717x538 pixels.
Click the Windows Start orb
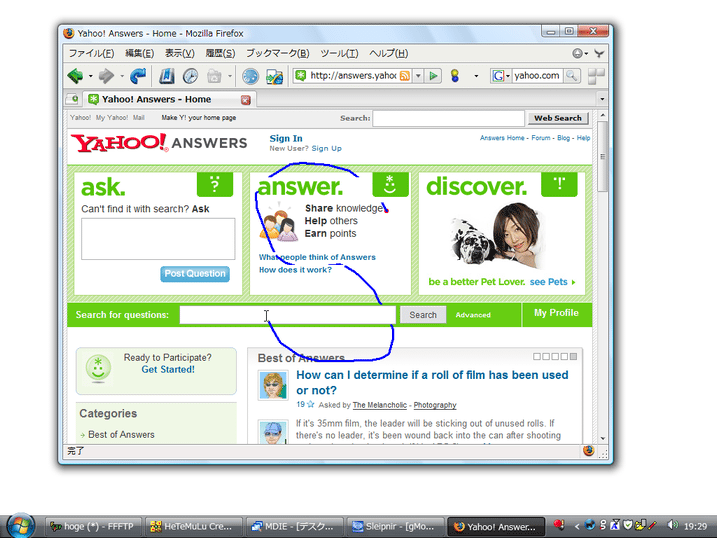click(20, 526)
